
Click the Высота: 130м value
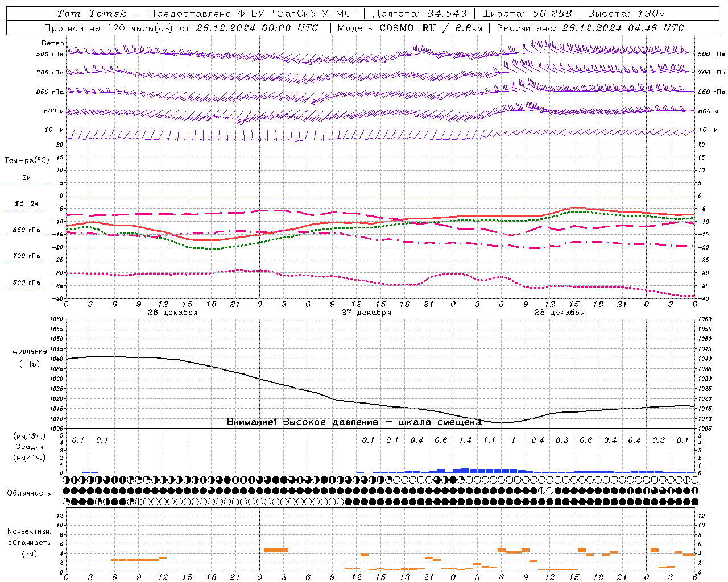click(626, 14)
